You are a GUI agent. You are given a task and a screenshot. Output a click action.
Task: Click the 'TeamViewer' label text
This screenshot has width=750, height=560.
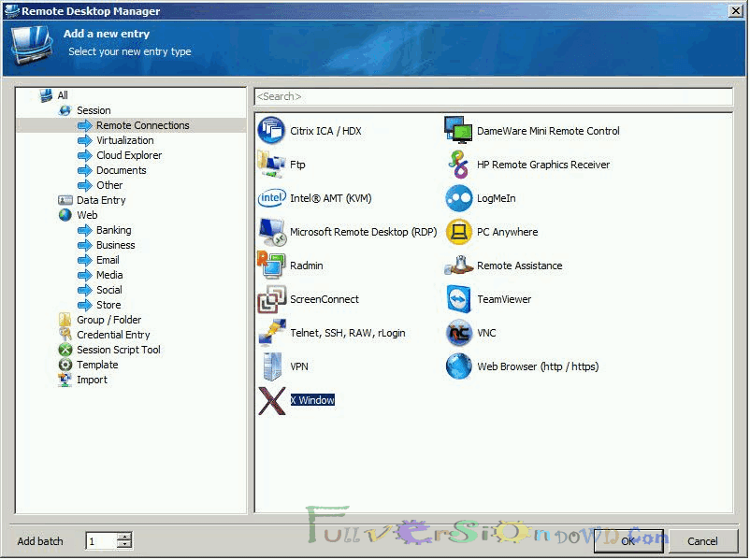point(504,299)
